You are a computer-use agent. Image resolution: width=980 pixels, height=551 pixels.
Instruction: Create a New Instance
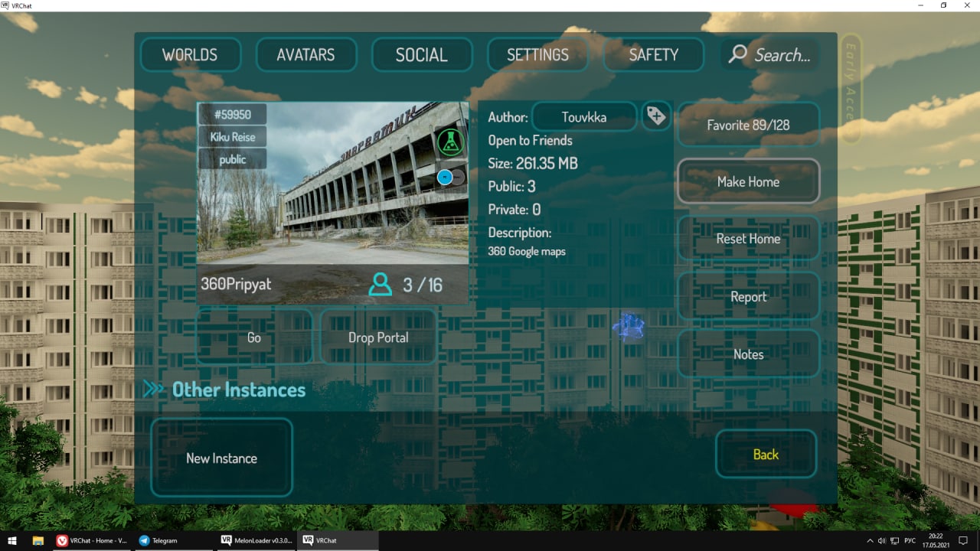click(x=221, y=458)
